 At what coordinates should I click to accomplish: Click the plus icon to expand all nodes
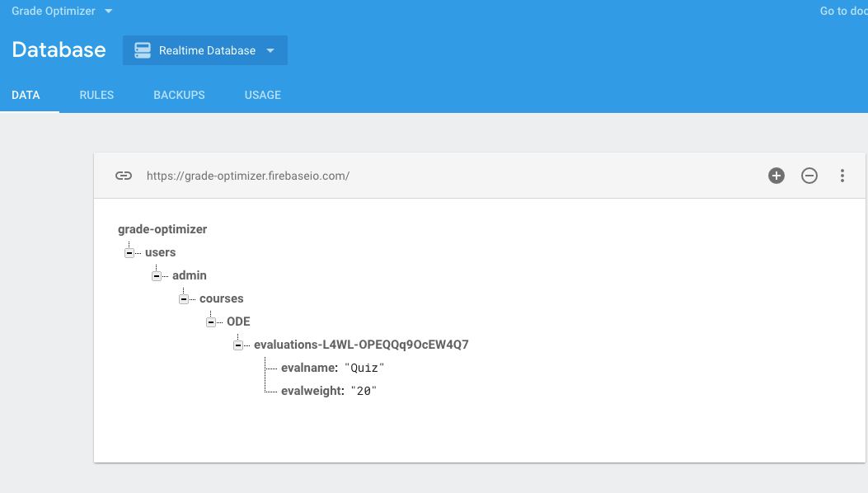[777, 176]
